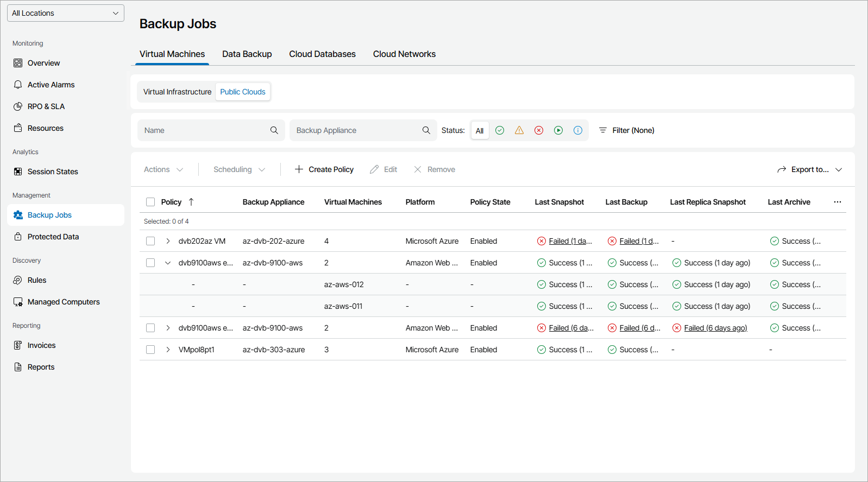The image size is (868, 482).
Task: Open the Export to dropdown
Action: (809, 169)
